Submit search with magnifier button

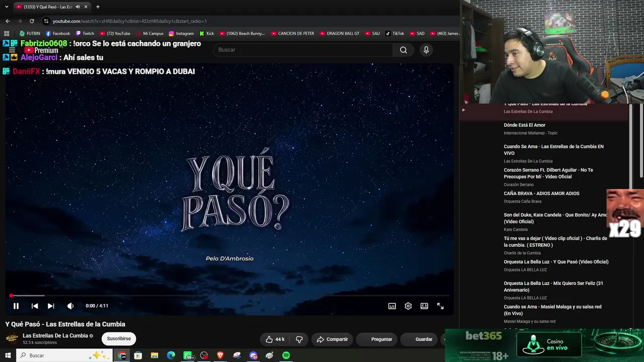tap(404, 50)
